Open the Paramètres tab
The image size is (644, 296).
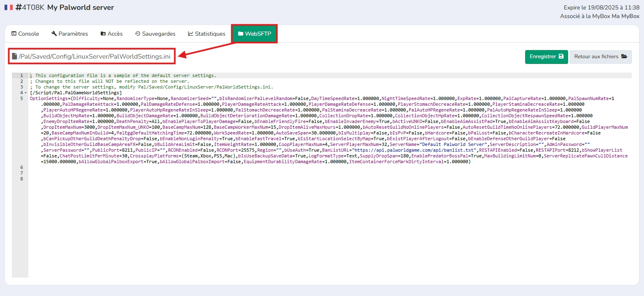[x=70, y=34]
